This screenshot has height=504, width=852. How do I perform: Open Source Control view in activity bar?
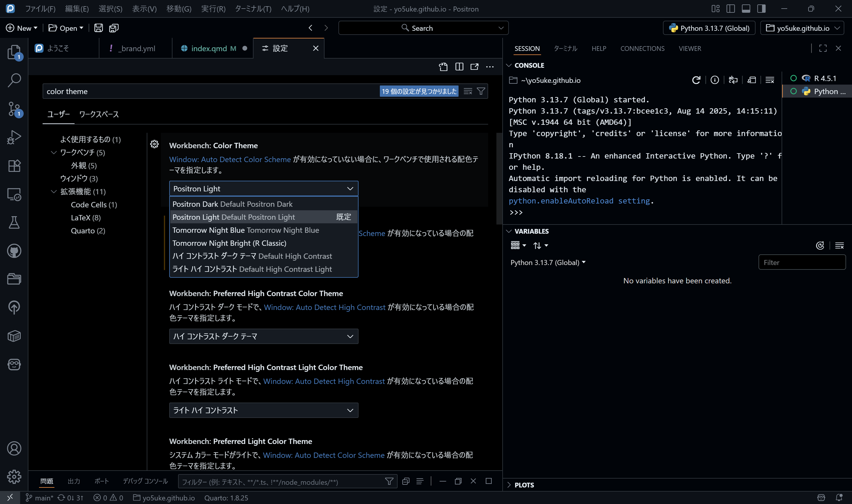pos(14,109)
